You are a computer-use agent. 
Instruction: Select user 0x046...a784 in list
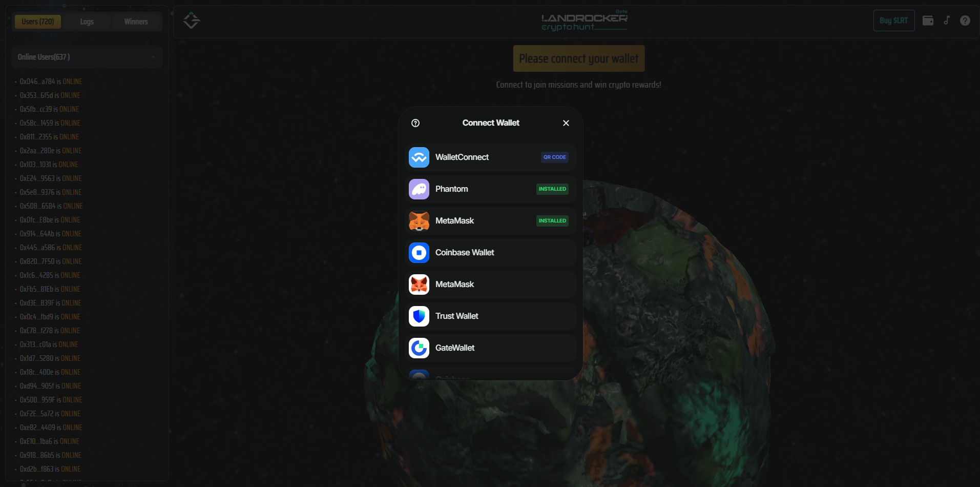(51, 82)
